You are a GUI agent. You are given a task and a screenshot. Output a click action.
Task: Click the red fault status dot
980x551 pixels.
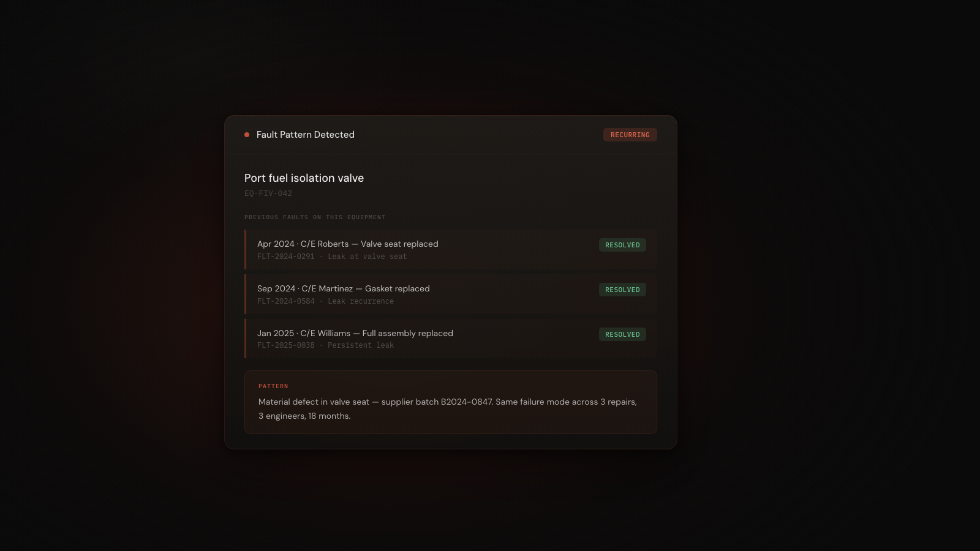[247, 135]
